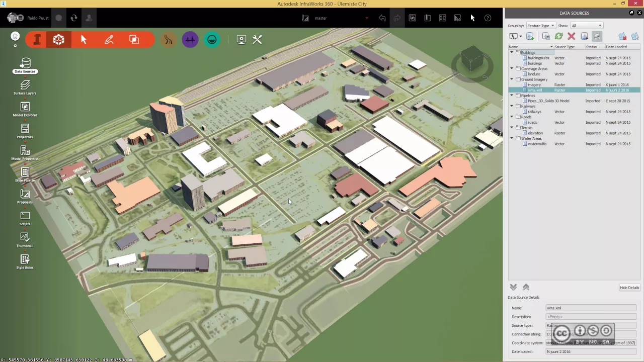Collapse the Water Areas group

tap(512, 138)
